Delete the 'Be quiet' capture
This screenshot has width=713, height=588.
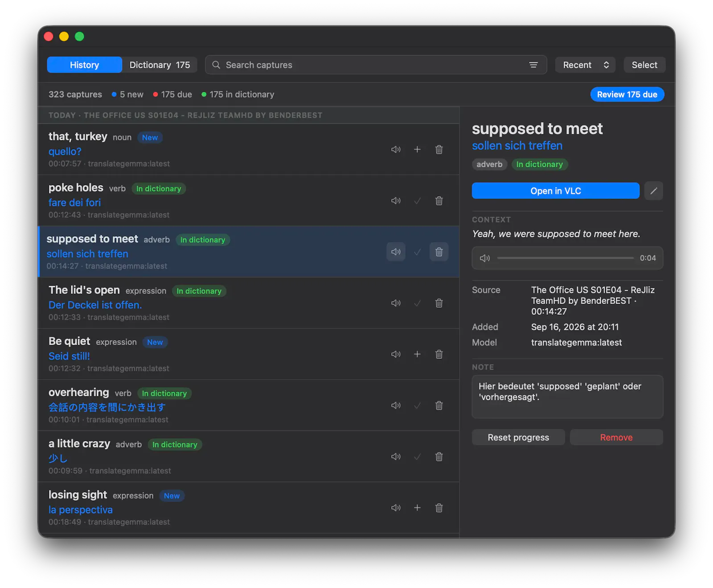[439, 354]
